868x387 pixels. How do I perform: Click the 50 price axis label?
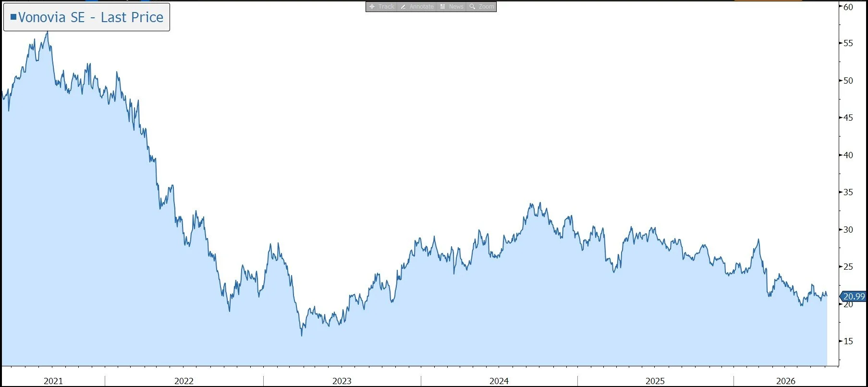848,81
